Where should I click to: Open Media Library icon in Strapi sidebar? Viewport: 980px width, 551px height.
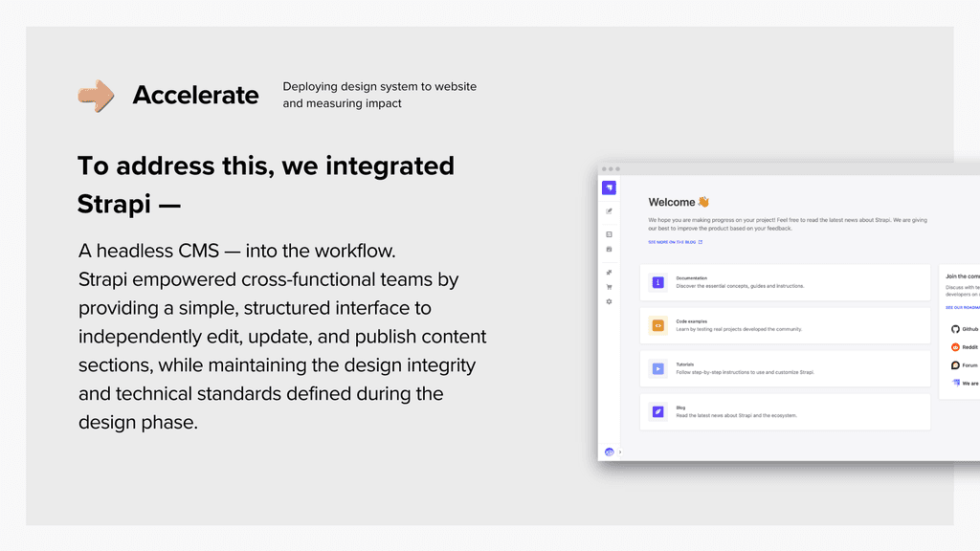(609, 250)
